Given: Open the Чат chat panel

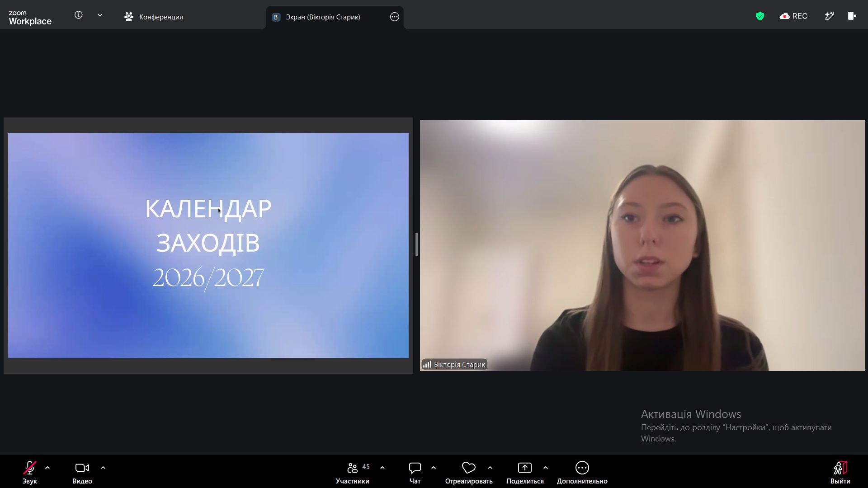Looking at the screenshot, I should click(415, 473).
